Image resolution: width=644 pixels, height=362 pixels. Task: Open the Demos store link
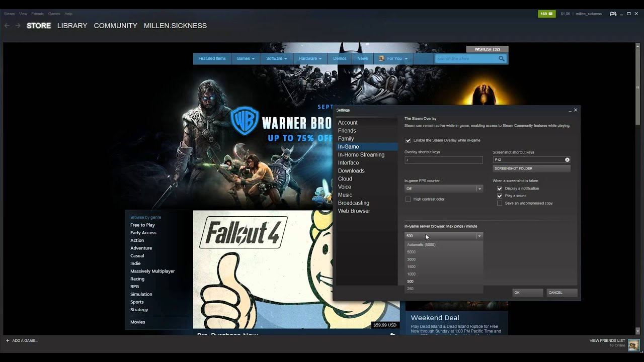(340, 58)
